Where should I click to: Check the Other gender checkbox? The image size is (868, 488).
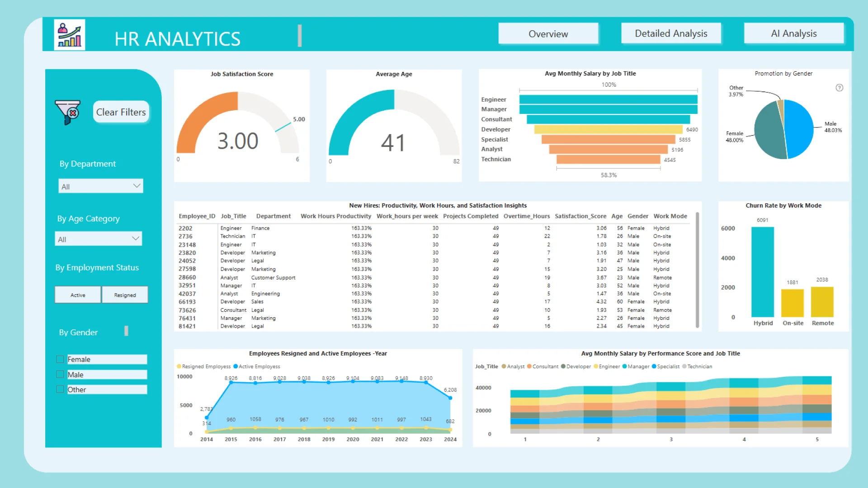(x=60, y=389)
